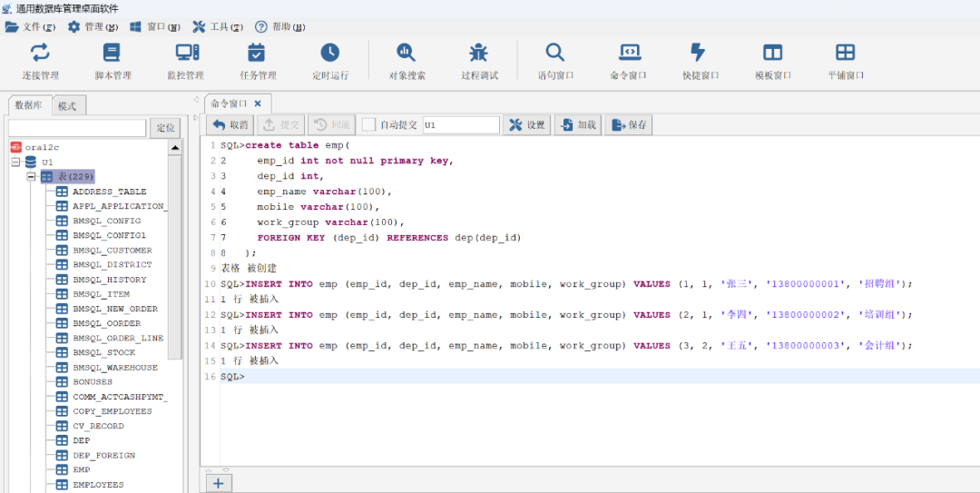Image resolution: width=980 pixels, height=493 pixels.
Task: Click the table icon of CV_RECORD
Action: [62, 426]
